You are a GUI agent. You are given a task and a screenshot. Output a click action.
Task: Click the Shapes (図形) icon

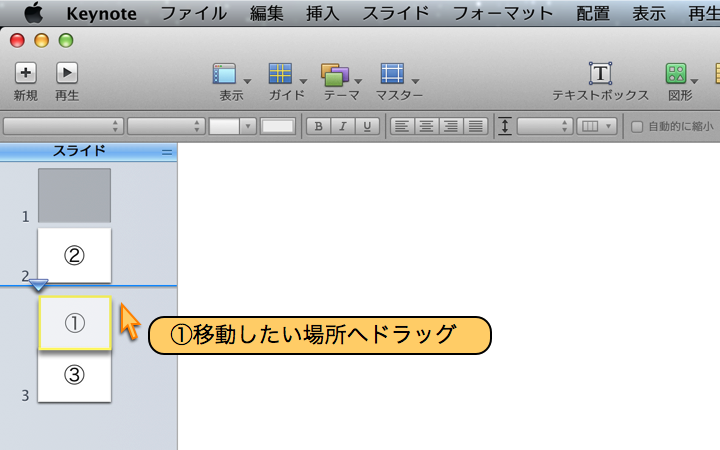676,73
